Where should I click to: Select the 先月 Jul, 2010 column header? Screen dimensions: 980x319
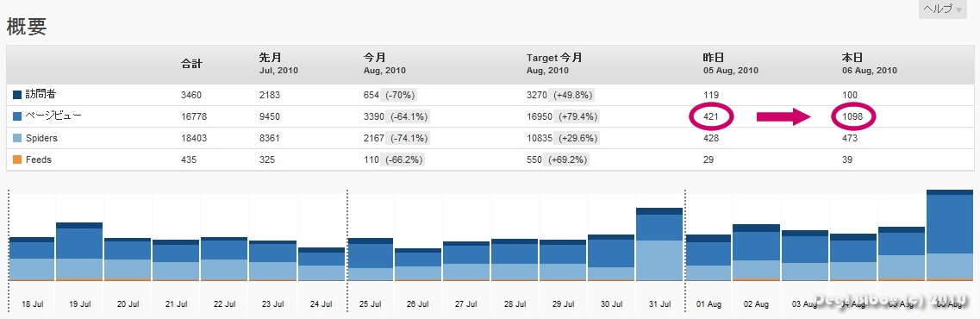click(278, 64)
